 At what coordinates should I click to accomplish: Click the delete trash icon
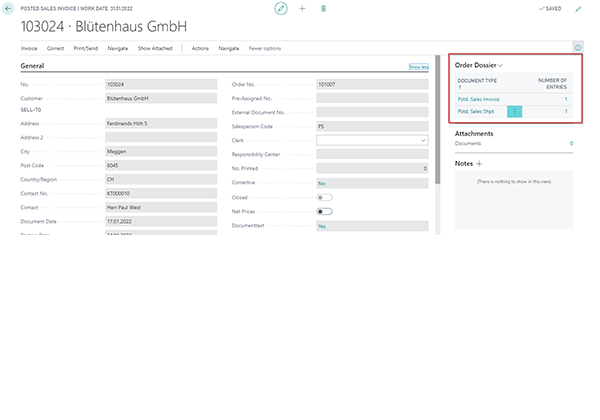[x=323, y=8]
